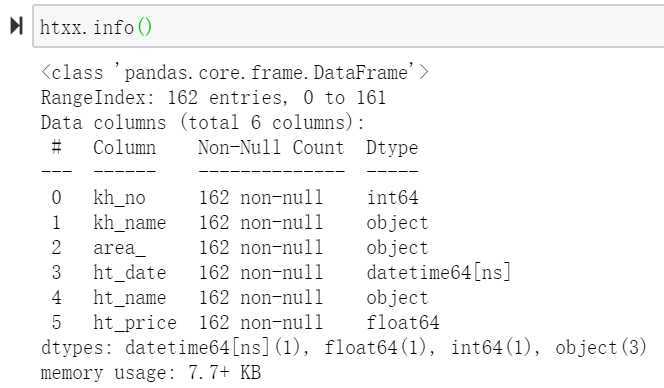Click the pandas.core.frame.DataFrame class line
The height and width of the screenshot is (388, 664).
pos(235,72)
